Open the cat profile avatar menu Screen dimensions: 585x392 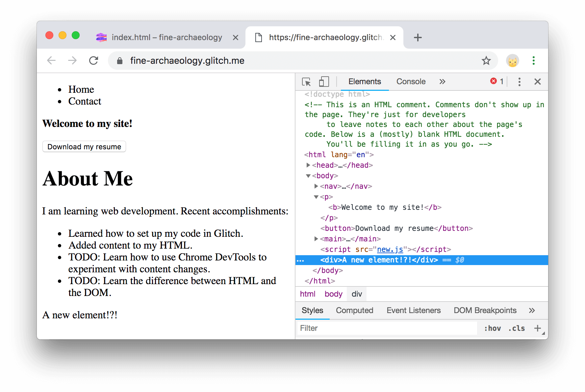512,61
